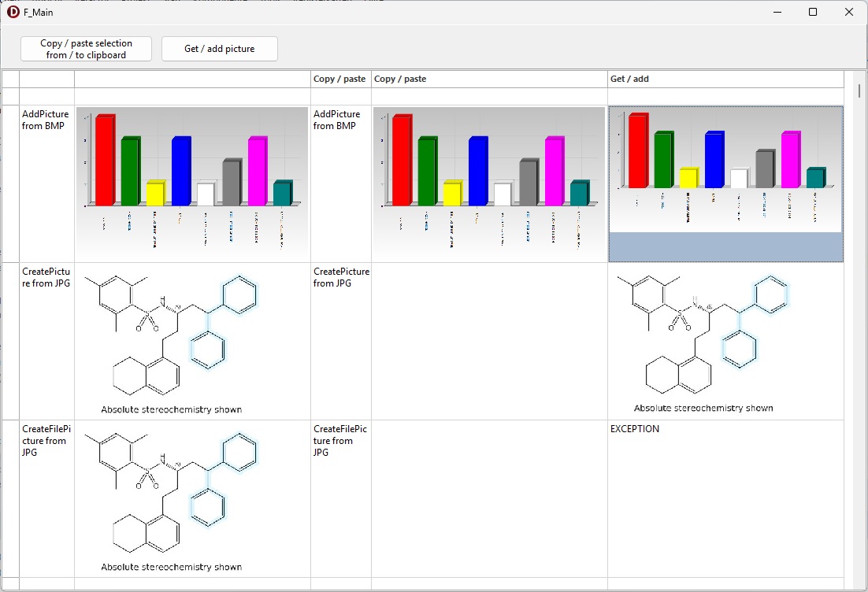The width and height of the screenshot is (868, 592).
Task: Minimize the F_Main window
Action: point(777,12)
